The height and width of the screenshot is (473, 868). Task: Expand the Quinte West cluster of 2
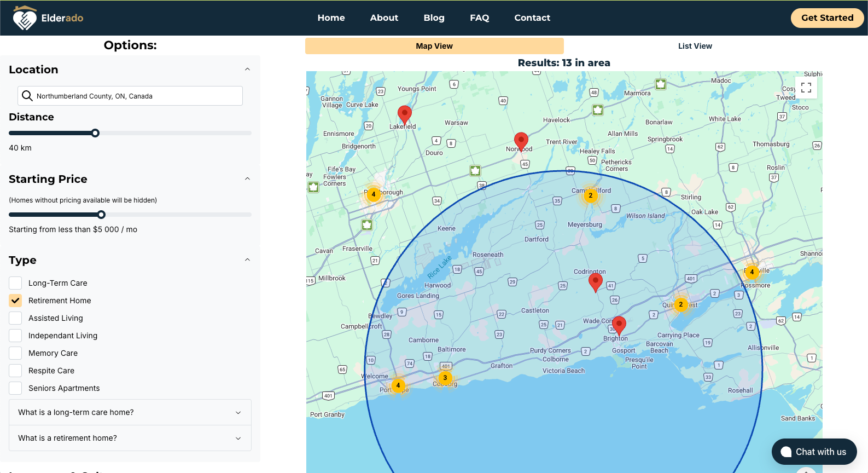pyautogui.click(x=681, y=304)
